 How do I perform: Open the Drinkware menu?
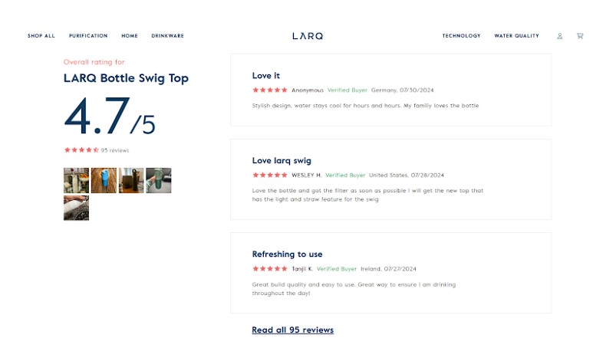click(x=168, y=36)
